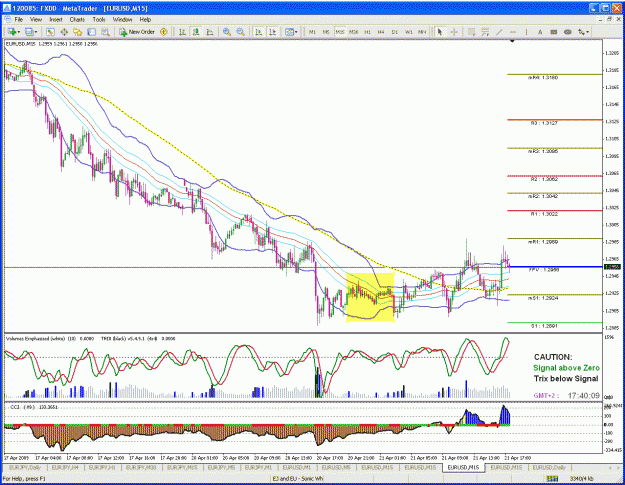Switch chart to Line Chart type
Screen dimensions: 625x485
coord(210,32)
